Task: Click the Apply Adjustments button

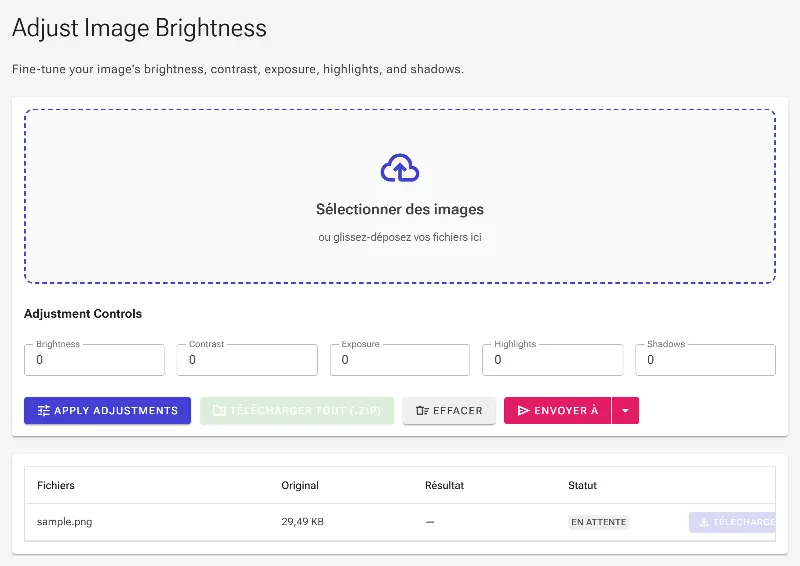Action: pos(108,410)
